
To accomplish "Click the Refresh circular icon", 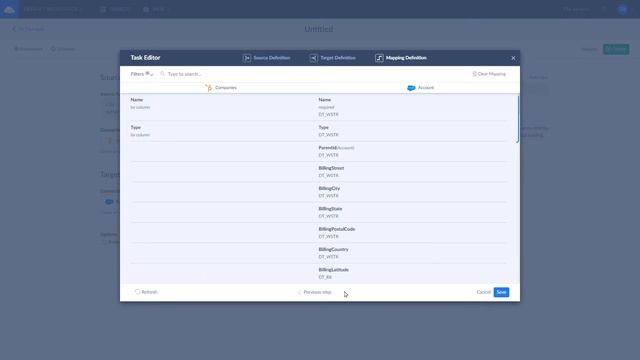I will [x=137, y=292].
